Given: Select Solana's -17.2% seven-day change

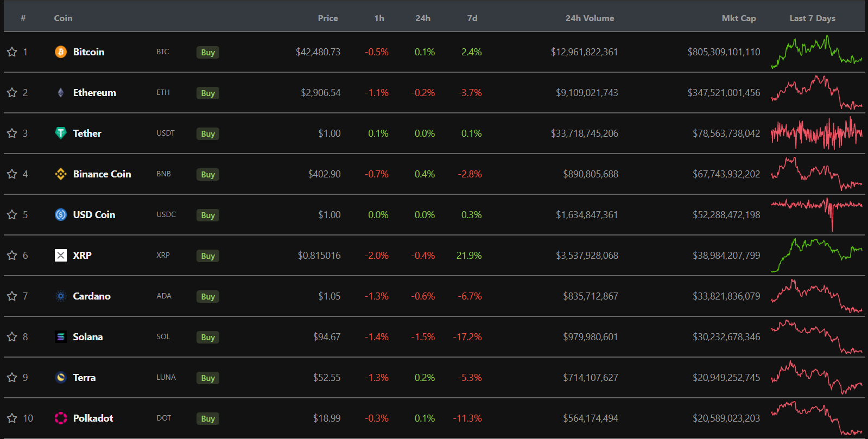Looking at the screenshot, I should (467, 336).
